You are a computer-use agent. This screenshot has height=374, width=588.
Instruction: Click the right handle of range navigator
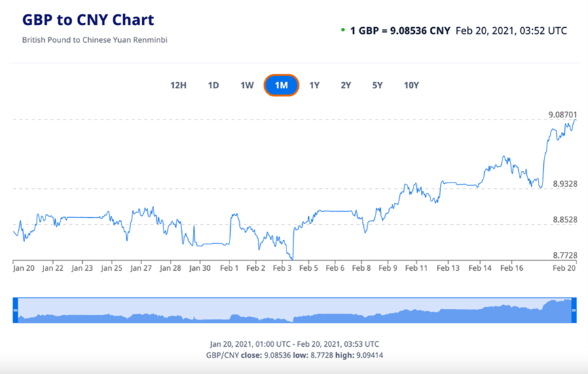coord(574,310)
